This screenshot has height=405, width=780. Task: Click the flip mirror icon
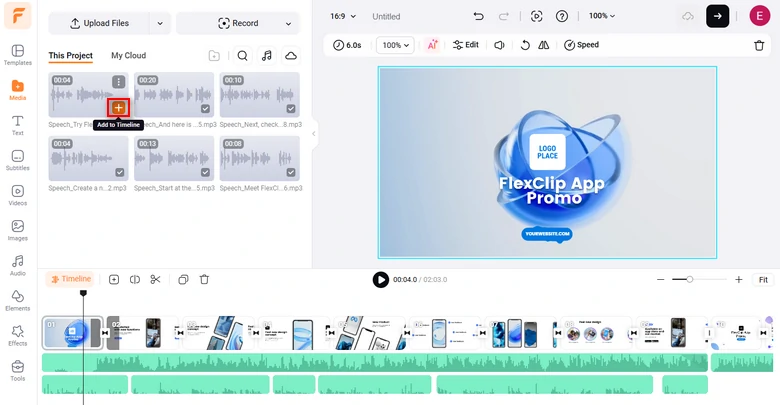click(544, 45)
